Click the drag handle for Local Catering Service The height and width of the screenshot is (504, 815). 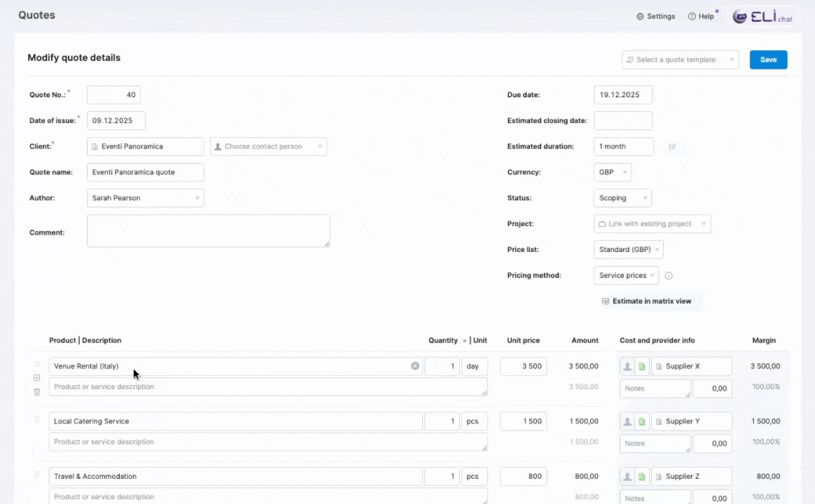[37, 419]
